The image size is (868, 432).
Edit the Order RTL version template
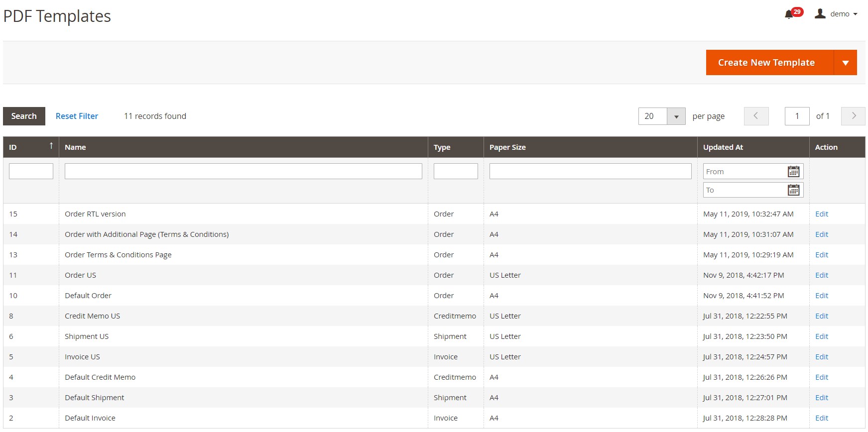[x=821, y=214]
